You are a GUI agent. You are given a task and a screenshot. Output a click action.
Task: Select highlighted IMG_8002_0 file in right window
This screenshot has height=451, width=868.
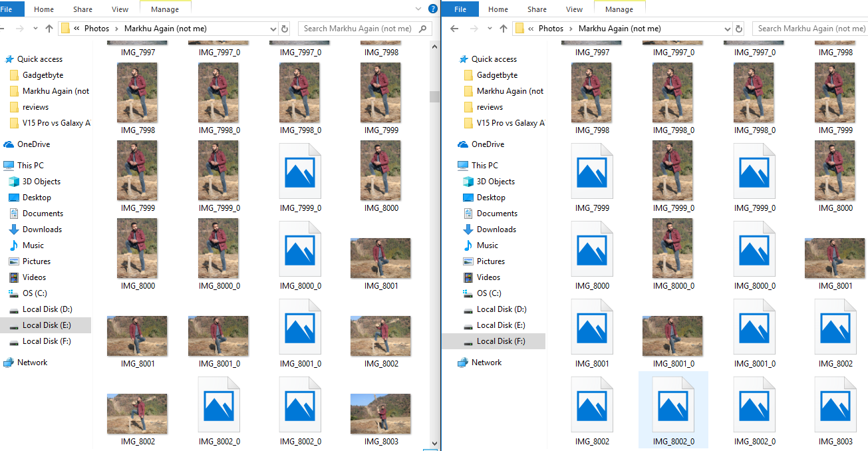(673, 410)
